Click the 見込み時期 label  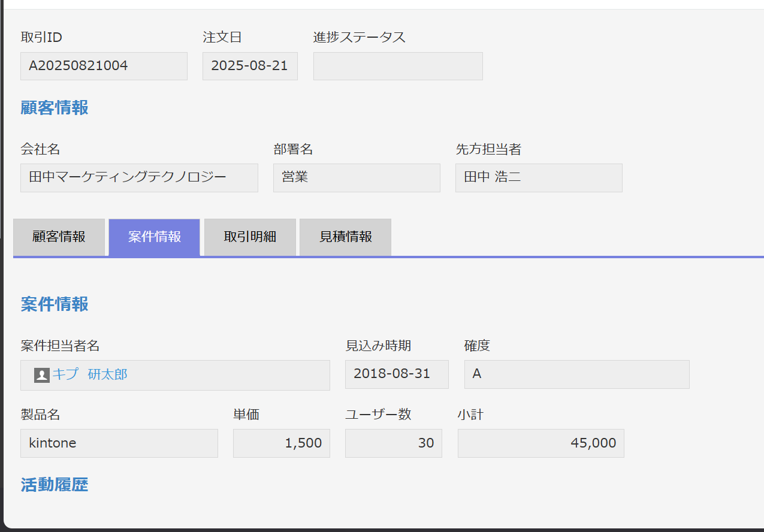coord(378,346)
